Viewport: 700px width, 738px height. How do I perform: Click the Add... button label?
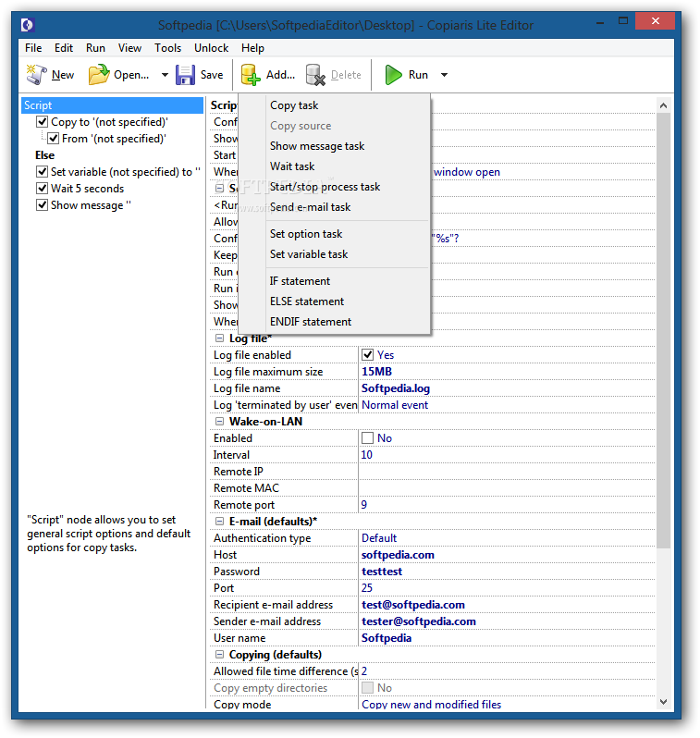[280, 75]
